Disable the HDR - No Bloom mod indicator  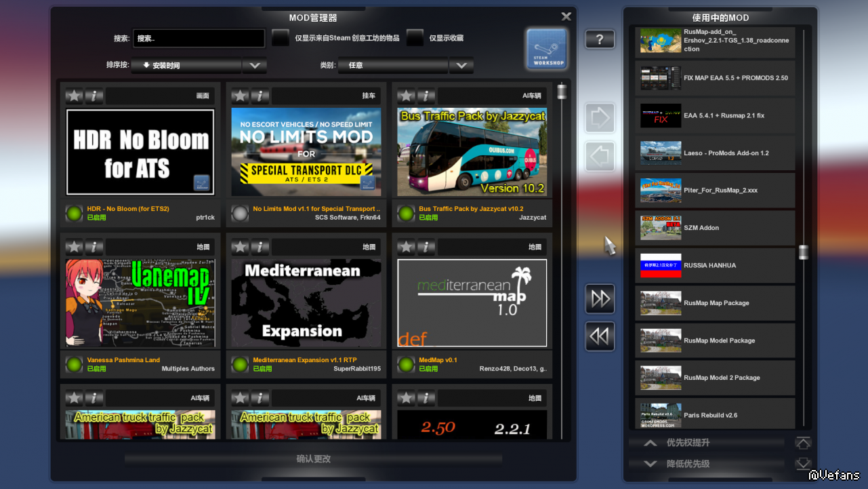(x=74, y=213)
